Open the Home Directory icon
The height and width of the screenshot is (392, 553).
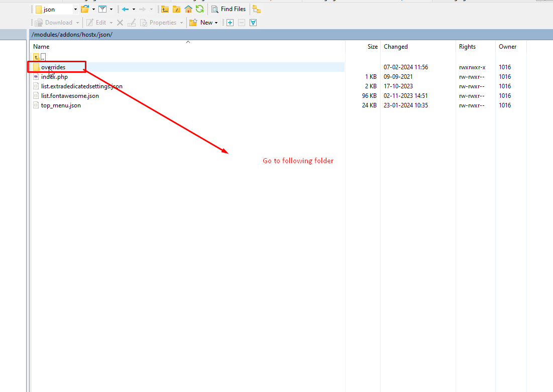point(188,9)
